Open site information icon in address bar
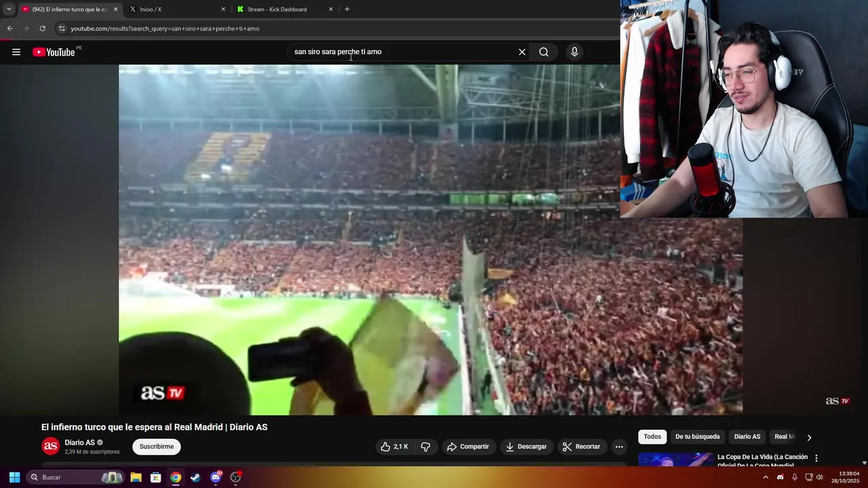The image size is (868, 488). 62,28
